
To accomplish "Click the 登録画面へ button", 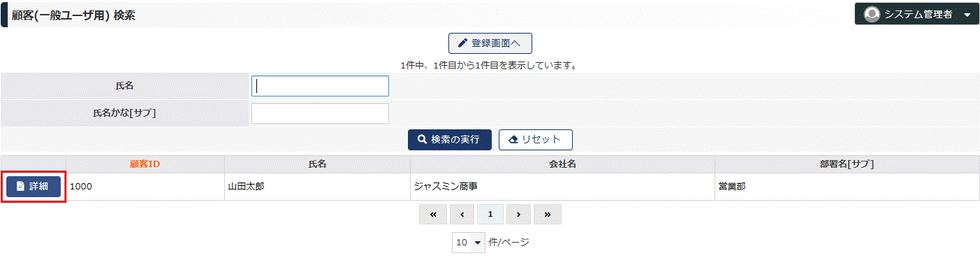I will pyautogui.click(x=490, y=43).
